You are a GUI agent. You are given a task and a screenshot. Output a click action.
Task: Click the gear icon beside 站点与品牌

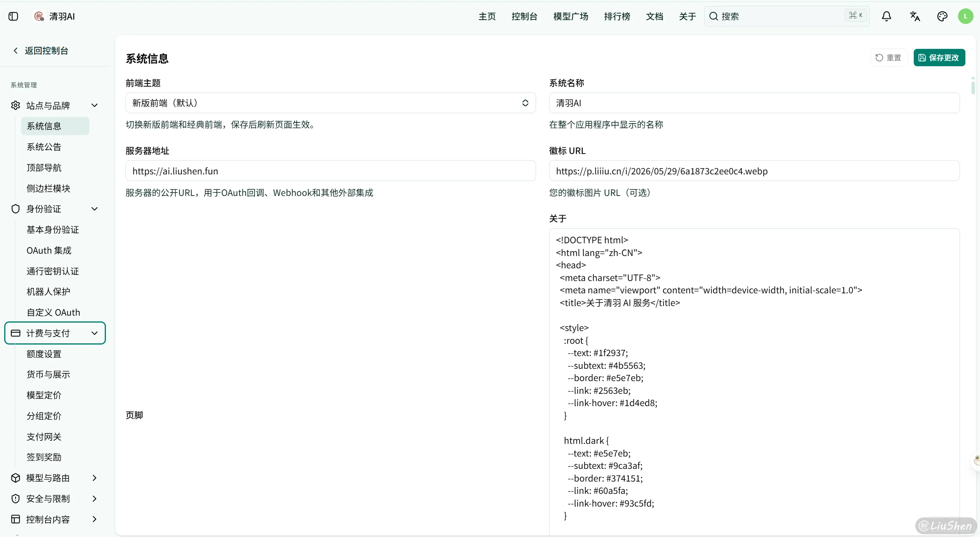pyautogui.click(x=15, y=105)
